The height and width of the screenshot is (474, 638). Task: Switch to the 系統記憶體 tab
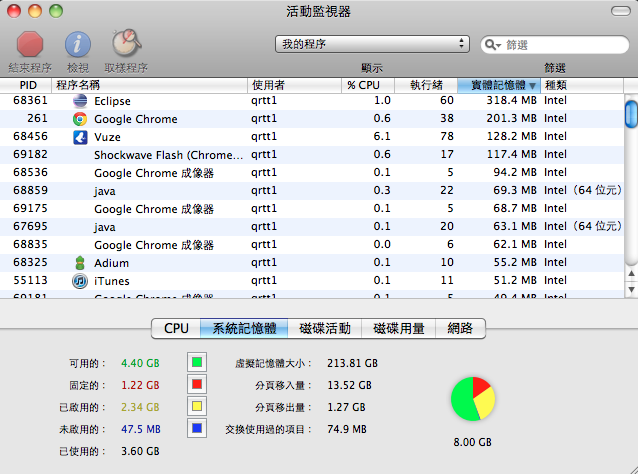coord(244,328)
